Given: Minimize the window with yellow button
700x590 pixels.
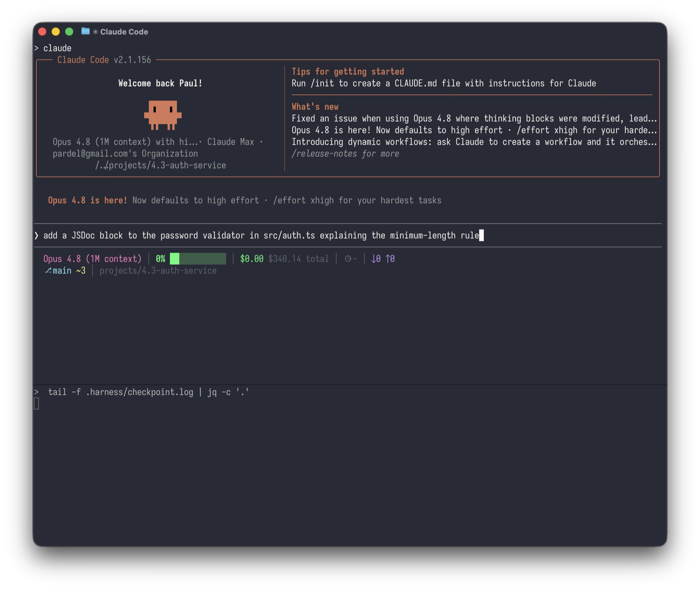Looking at the screenshot, I should coord(56,31).
